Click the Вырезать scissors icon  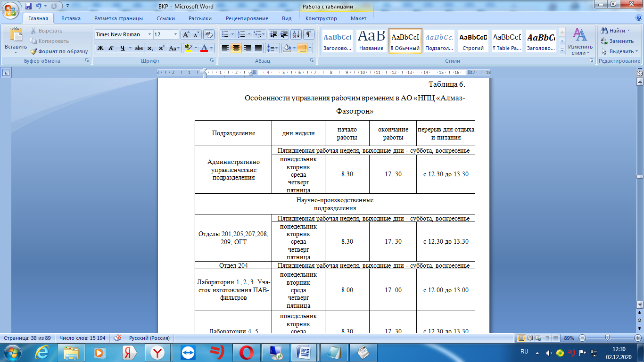click(x=34, y=31)
